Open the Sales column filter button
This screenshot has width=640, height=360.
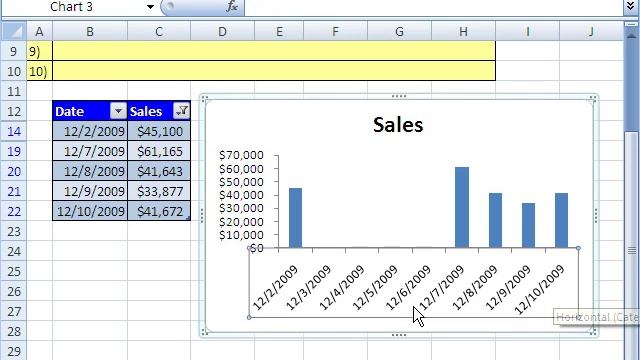point(182,111)
